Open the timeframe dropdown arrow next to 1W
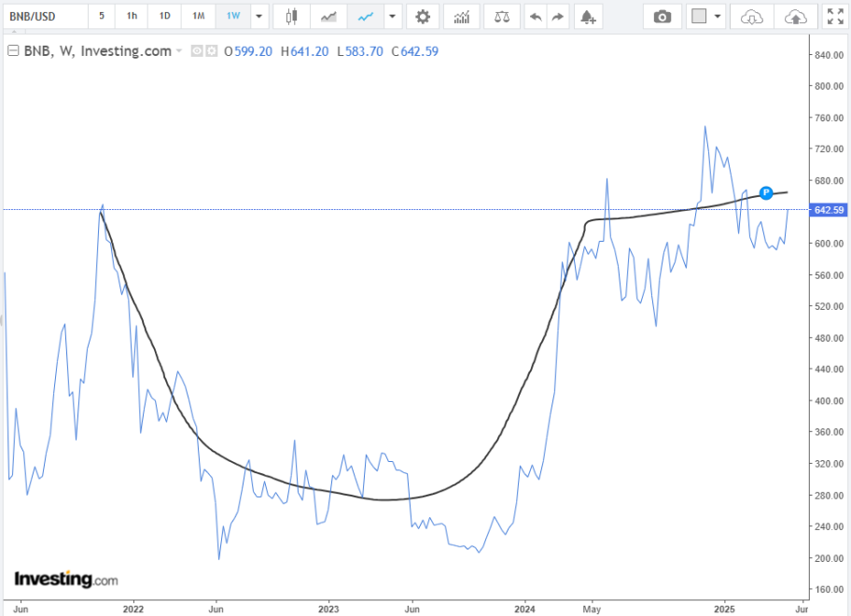 point(258,15)
